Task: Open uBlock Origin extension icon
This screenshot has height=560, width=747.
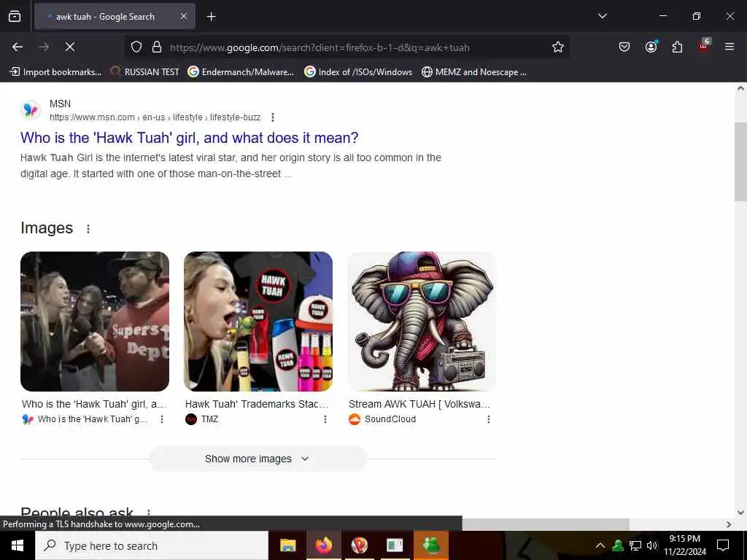Action: (704, 46)
